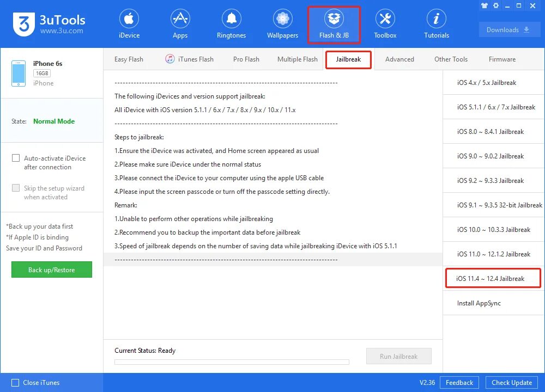Click the www.3u.com website text
545x392 pixels.
pos(62,30)
